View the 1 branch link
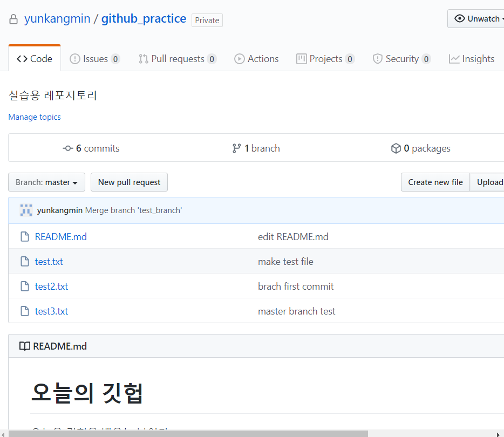The image size is (504, 437). coord(256,148)
